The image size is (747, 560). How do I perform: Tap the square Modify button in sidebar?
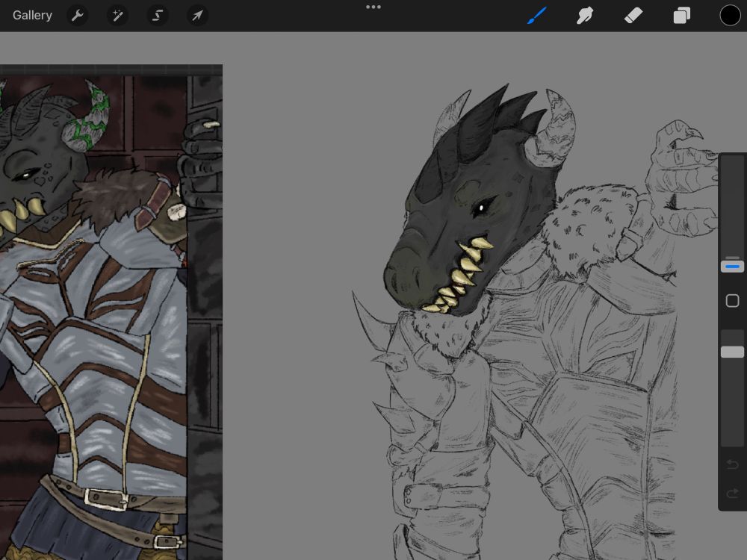tap(732, 301)
